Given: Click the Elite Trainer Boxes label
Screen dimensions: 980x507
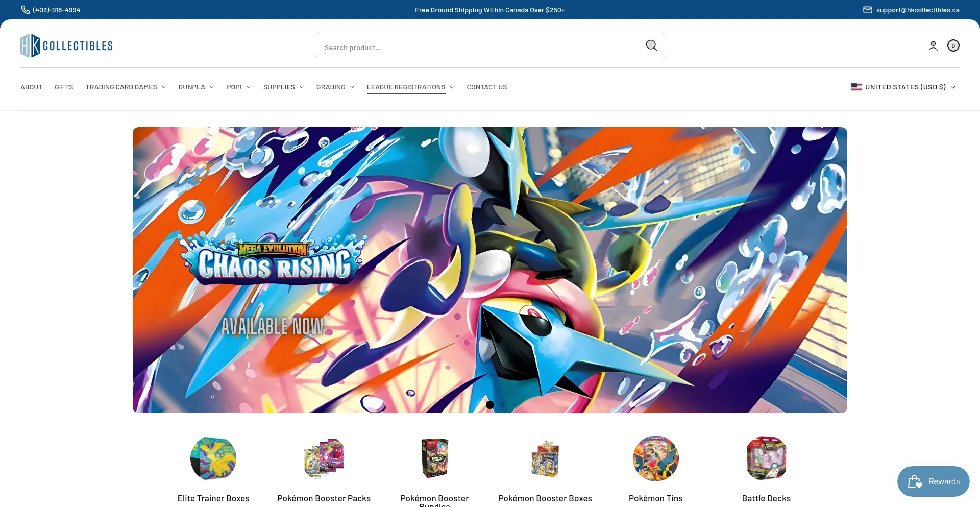Looking at the screenshot, I should tap(213, 498).
